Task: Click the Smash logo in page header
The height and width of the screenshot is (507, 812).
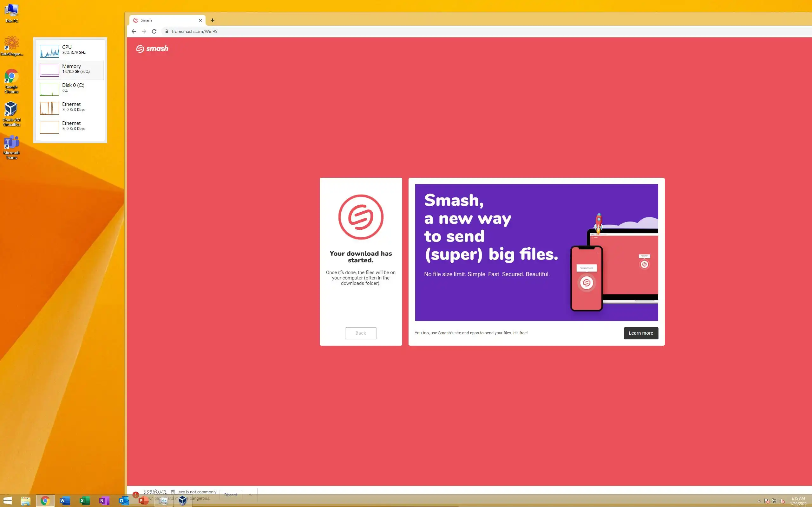Action: click(152, 48)
